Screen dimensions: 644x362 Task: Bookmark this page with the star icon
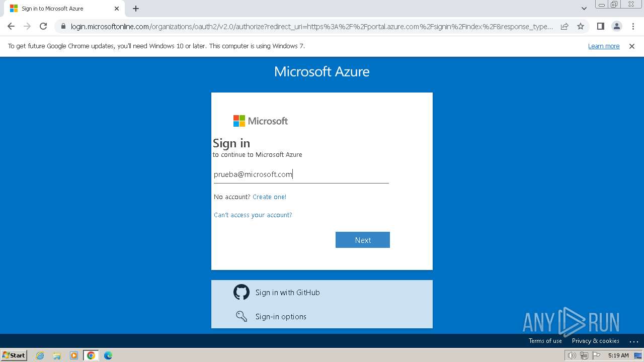click(581, 26)
